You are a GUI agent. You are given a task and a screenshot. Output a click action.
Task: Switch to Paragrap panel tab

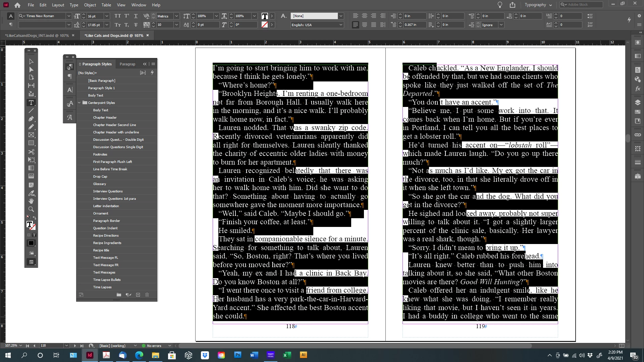click(x=127, y=64)
